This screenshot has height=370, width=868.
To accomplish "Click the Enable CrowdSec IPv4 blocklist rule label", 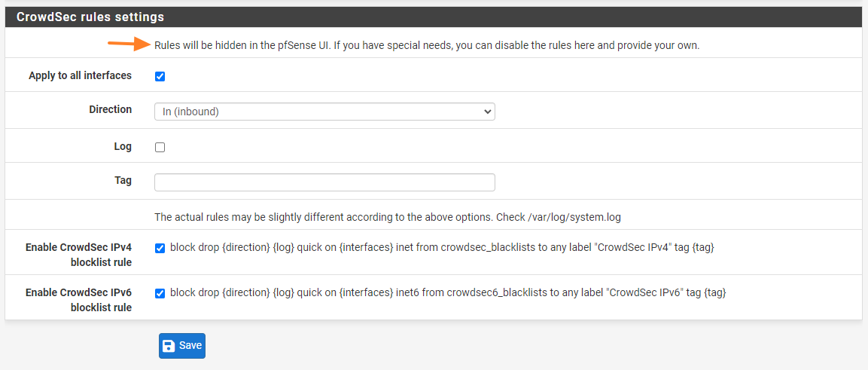I will [x=78, y=255].
